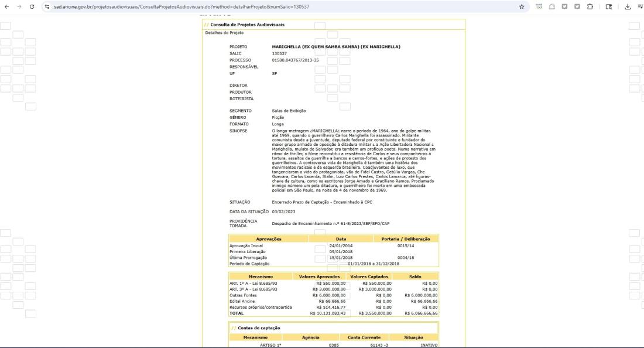
Task: Click the 'Valores Captados' column header
Action: click(370, 276)
